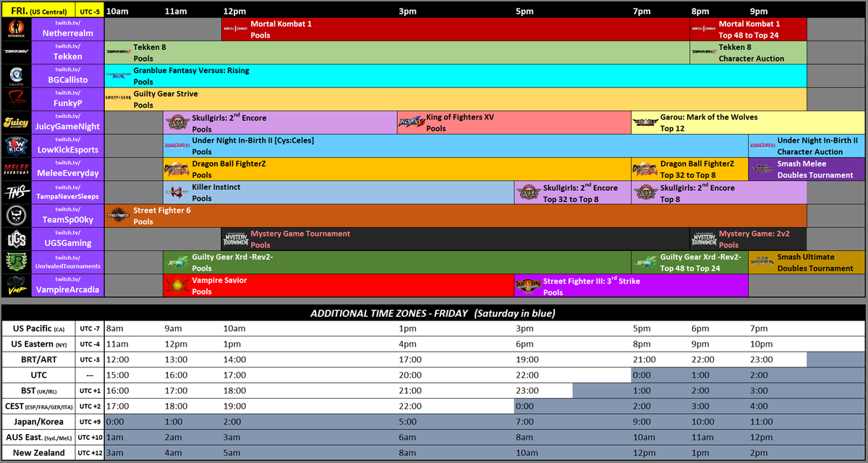Select 'Skullgirls: 2nd Encore Top 32 to Top 8' text
Viewport: 868px width, 463px height.
pyautogui.click(x=581, y=192)
